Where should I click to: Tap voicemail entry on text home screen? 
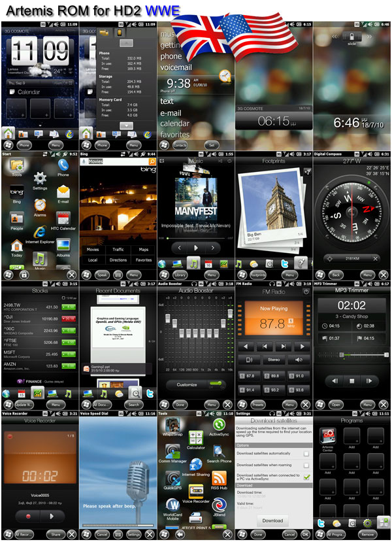[176, 67]
